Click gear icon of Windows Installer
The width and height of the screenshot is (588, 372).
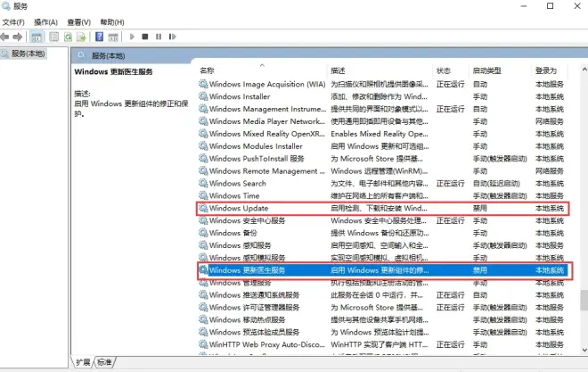[x=203, y=96]
